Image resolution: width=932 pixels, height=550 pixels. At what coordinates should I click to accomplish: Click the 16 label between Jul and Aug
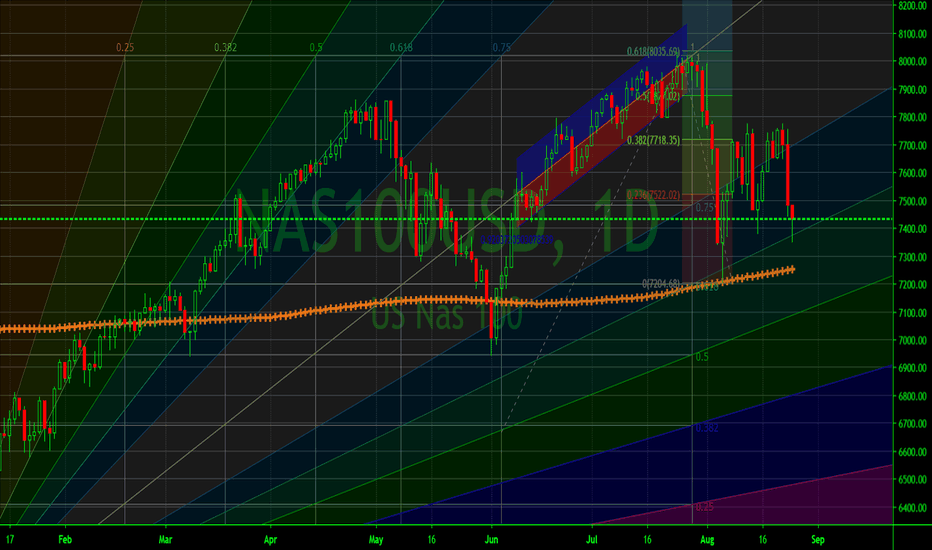(647, 540)
